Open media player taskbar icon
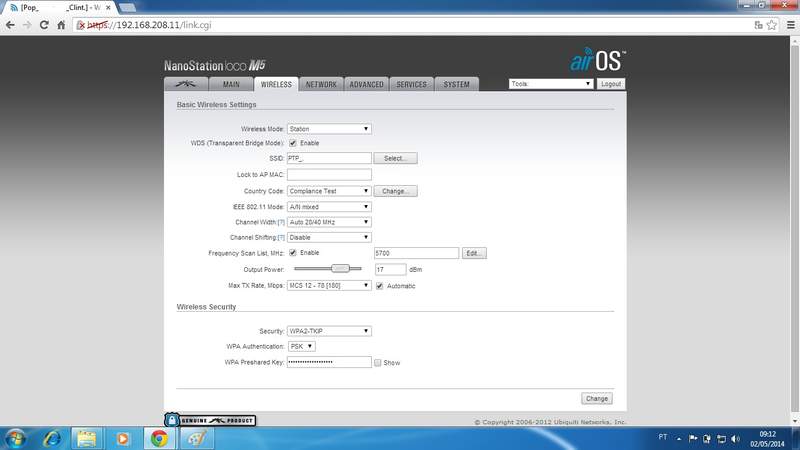The image size is (800, 450). coord(123,438)
